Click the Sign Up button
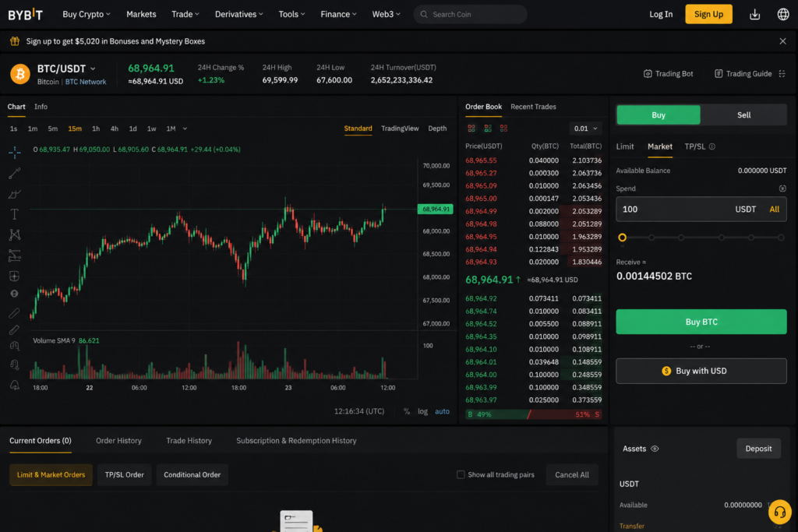 708,14
